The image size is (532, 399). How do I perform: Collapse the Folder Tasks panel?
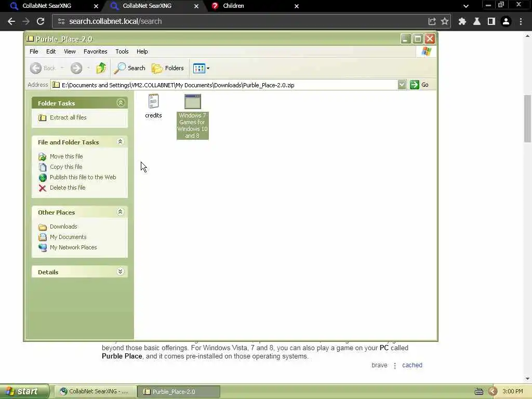(121, 103)
